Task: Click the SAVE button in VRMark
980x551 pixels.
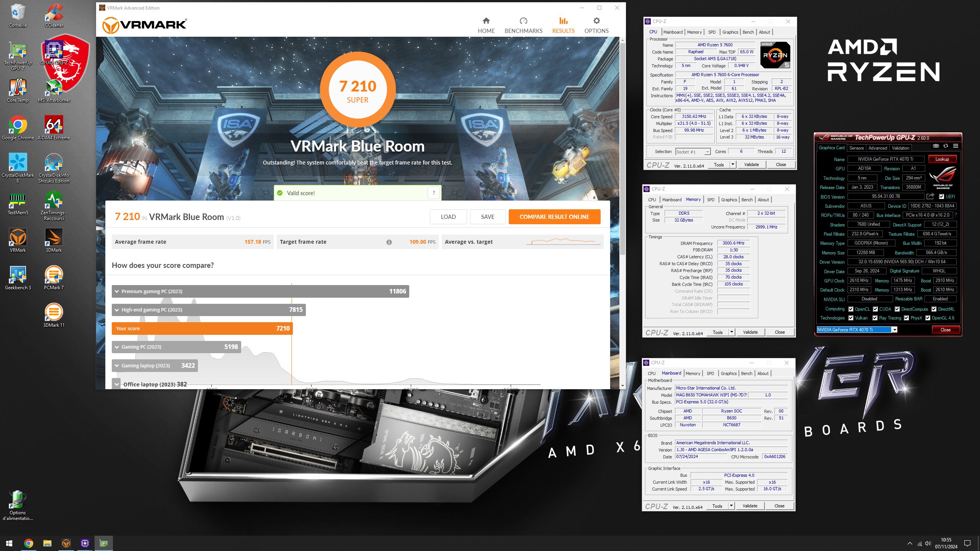Action: point(488,217)
